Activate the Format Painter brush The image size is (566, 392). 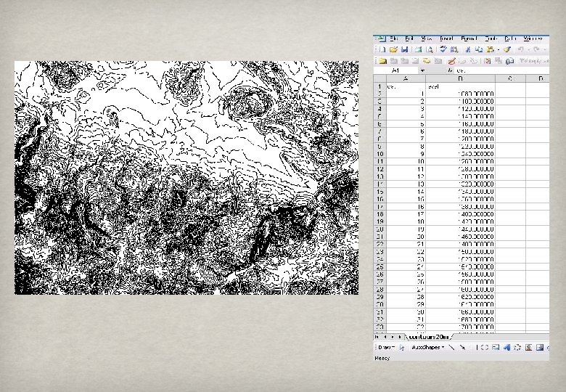point(507,50)
